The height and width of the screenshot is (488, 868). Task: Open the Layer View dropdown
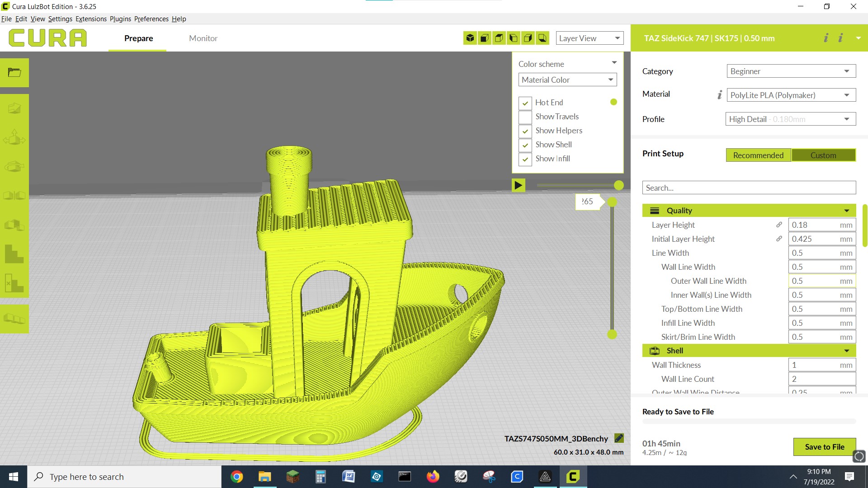coord(590,38)
